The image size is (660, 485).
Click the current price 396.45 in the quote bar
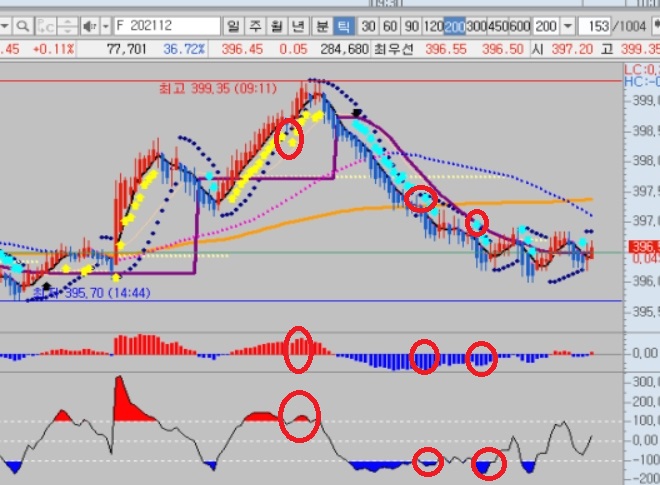[242, 50]
